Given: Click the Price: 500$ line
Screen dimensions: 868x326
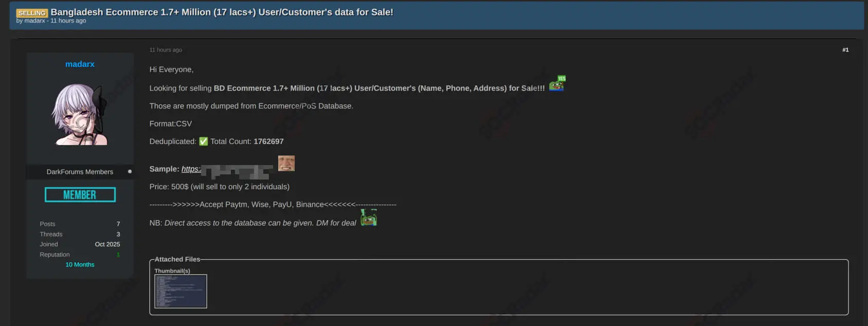Looking at the screenshot, I should point(220,187).
